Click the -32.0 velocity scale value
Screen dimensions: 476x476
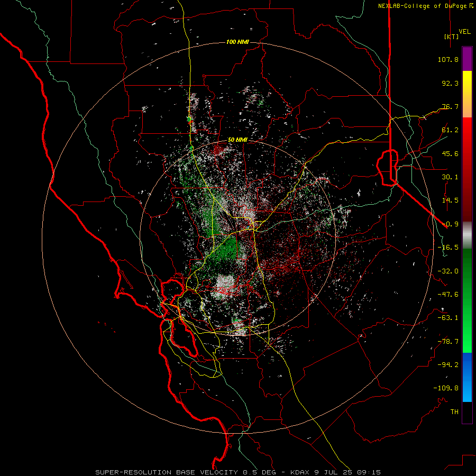pos(448,271)
